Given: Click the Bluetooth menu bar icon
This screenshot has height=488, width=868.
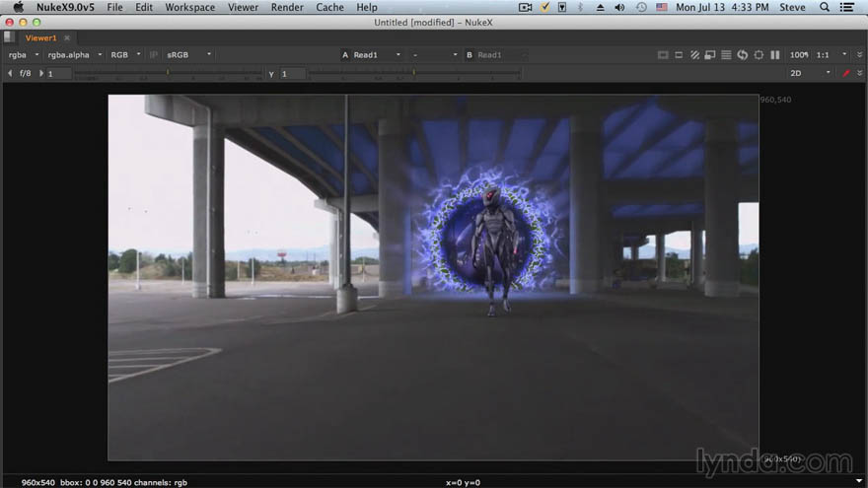Looking at the screenshot, I should (580, 7).
